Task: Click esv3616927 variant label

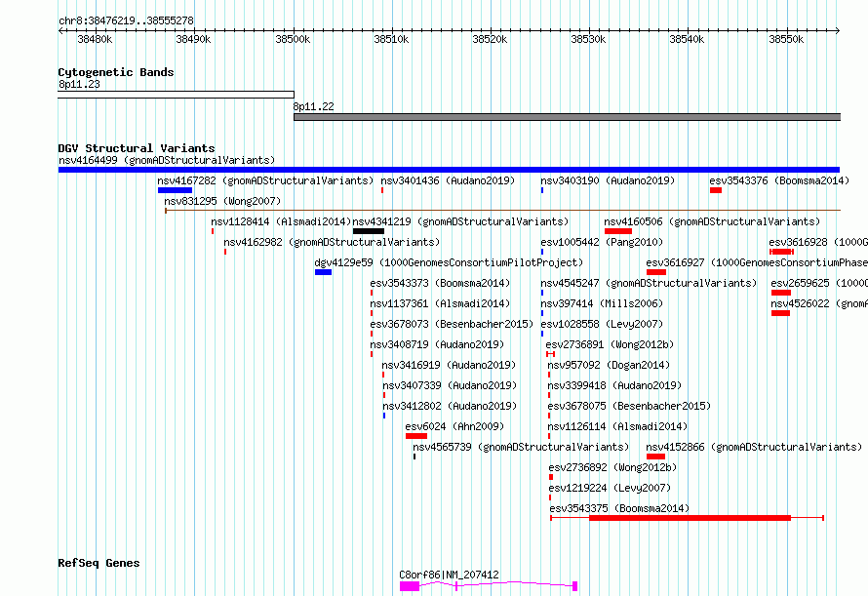Action: point(757,262)
